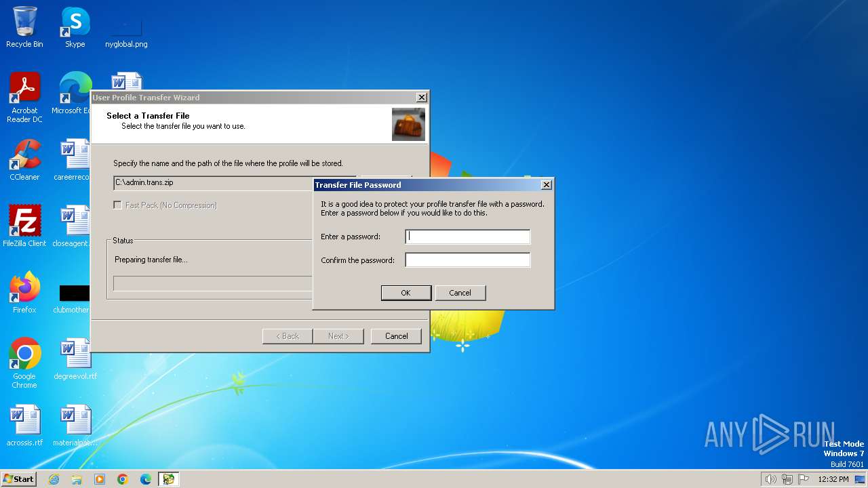The image size is (868, 488).
Task: Click the suitcase image in the wizard header
Action: pos(408,124)
